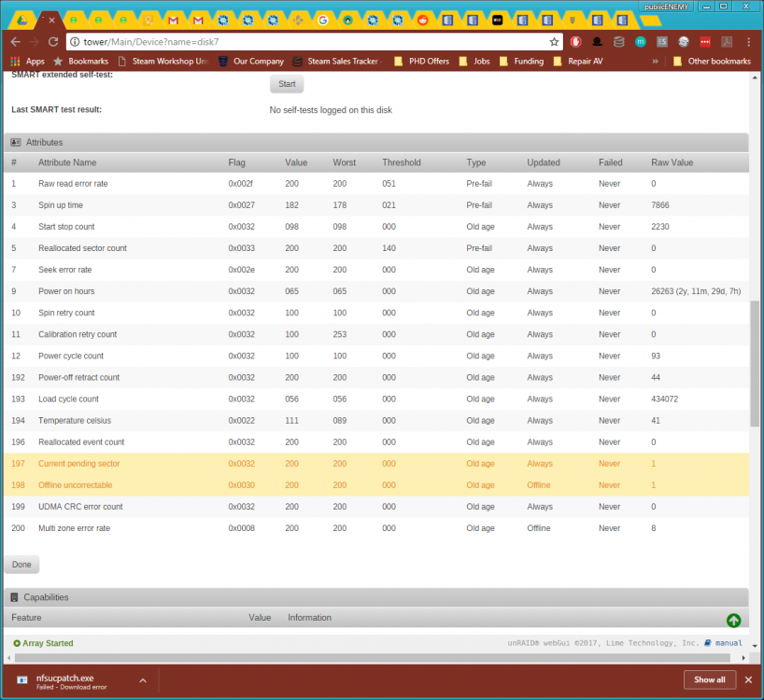Screen dimensions: 764x700
Task: Open the globe extension icon
Action: coord(684,42)
